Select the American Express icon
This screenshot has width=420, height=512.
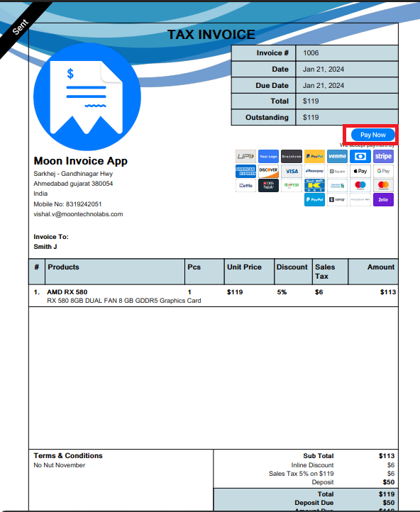[245, 171]
